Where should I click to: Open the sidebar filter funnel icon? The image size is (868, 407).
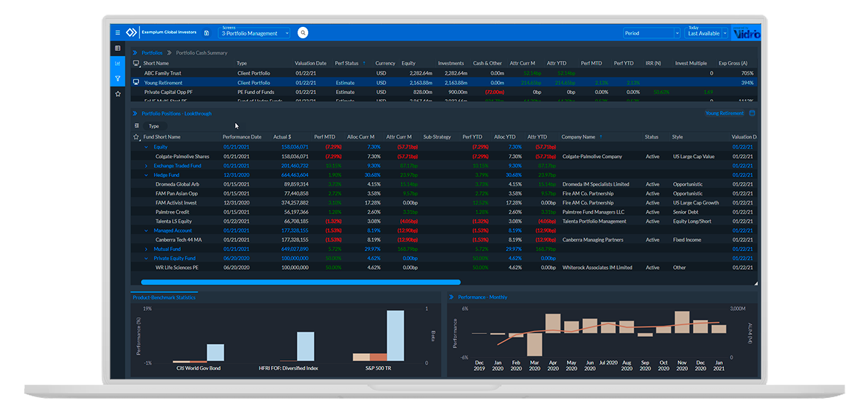click(118, 79)
